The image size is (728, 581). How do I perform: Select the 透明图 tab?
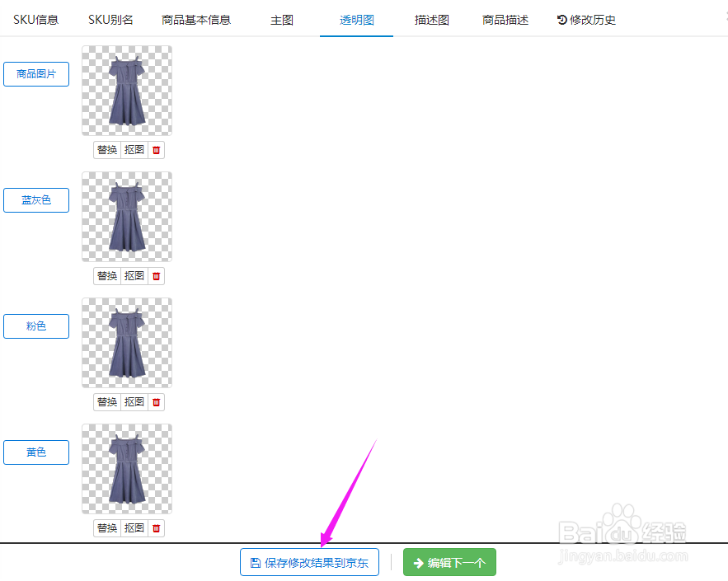click(356, 20)
